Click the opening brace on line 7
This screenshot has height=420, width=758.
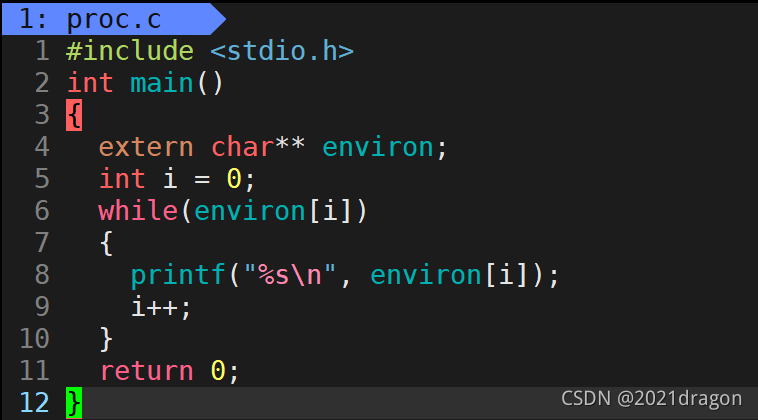point(106,243)
